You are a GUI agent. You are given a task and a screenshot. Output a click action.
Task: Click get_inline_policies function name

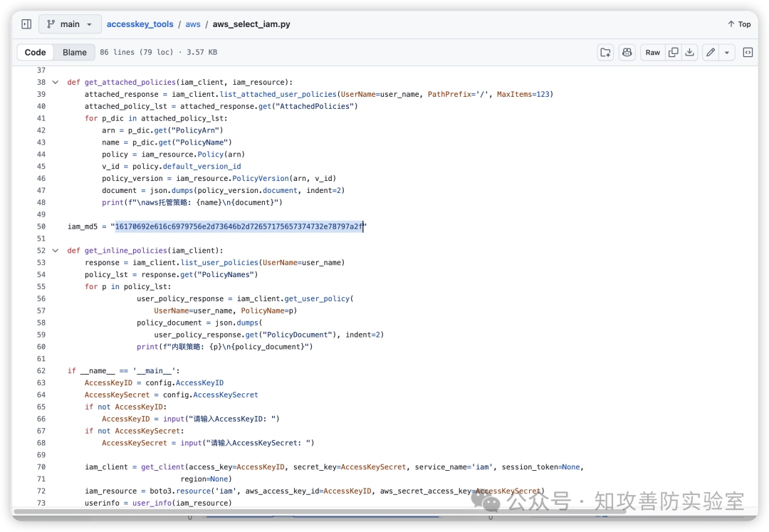click(125, 251)
